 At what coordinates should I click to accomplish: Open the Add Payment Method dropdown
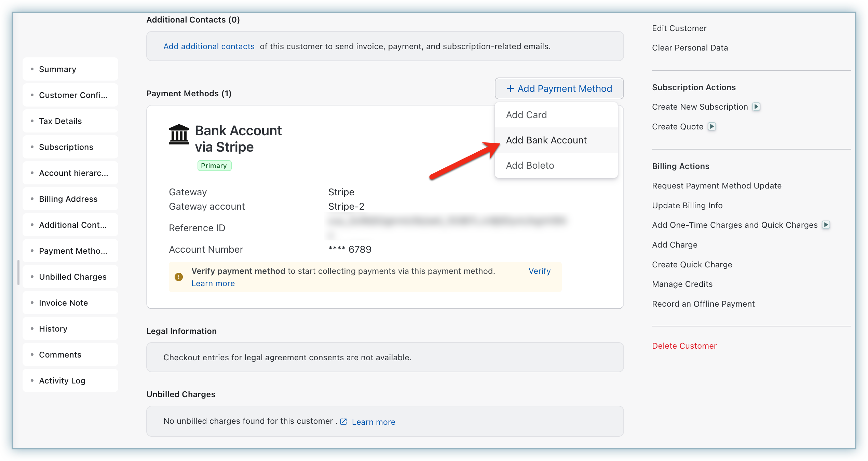click(559, 88)
